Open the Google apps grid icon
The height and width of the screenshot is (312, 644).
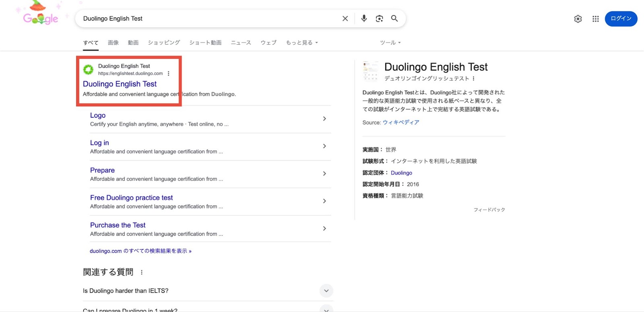tap(596, 19)
